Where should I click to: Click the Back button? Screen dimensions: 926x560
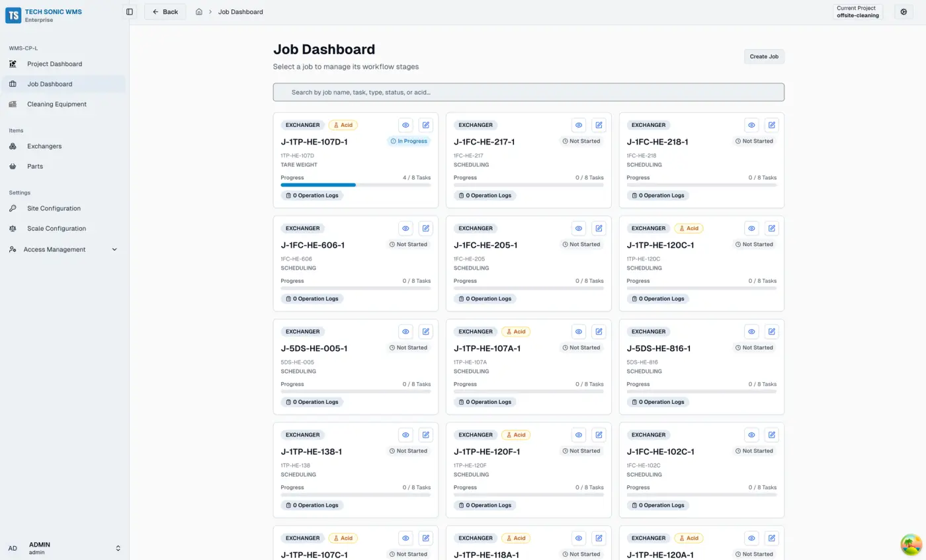[165, 12]
